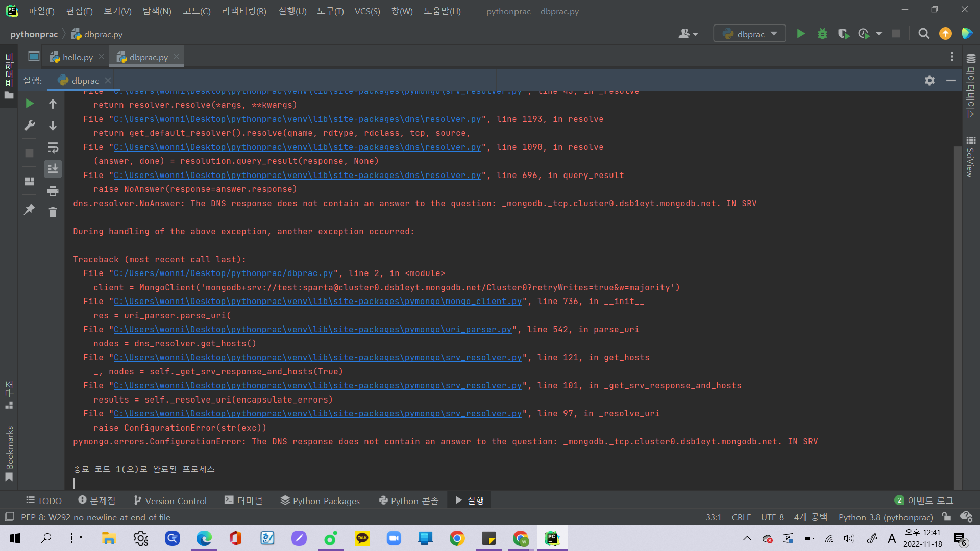Open the JetBrains Toolbox colored icon
Screen dimensions: 980x551
(967, 34)
